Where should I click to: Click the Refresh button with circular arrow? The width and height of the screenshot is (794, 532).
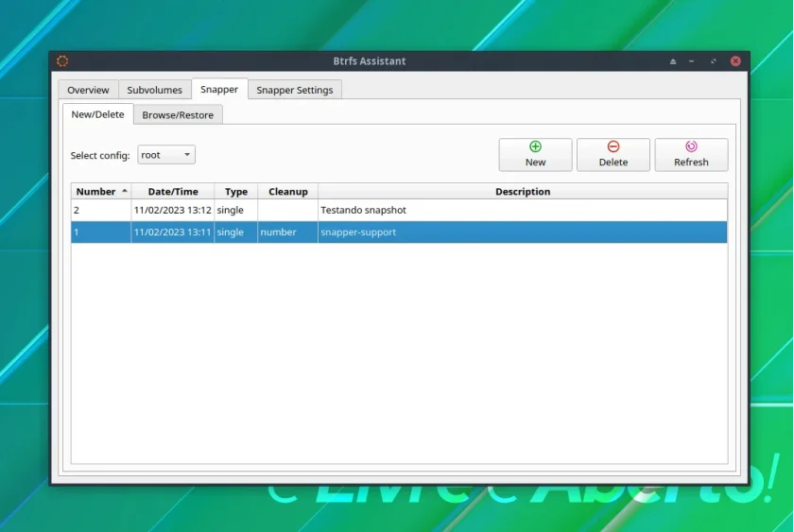point(691,154)
